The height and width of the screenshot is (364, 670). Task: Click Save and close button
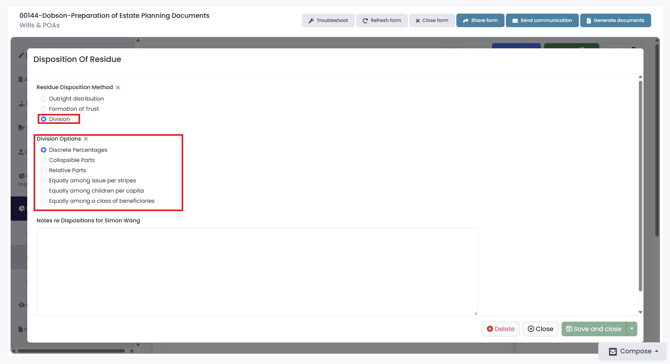pos(594,329)
